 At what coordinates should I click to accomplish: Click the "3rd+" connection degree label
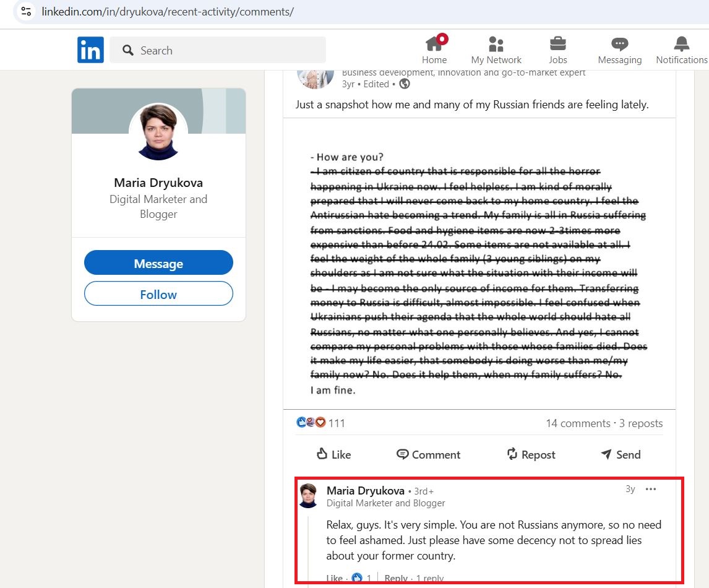[x=424, y=491]
